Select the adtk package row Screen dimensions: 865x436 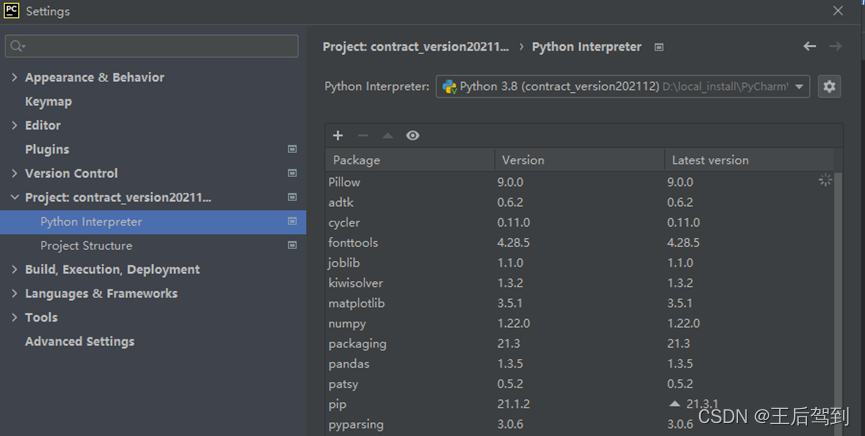click(x=579, y=203)
